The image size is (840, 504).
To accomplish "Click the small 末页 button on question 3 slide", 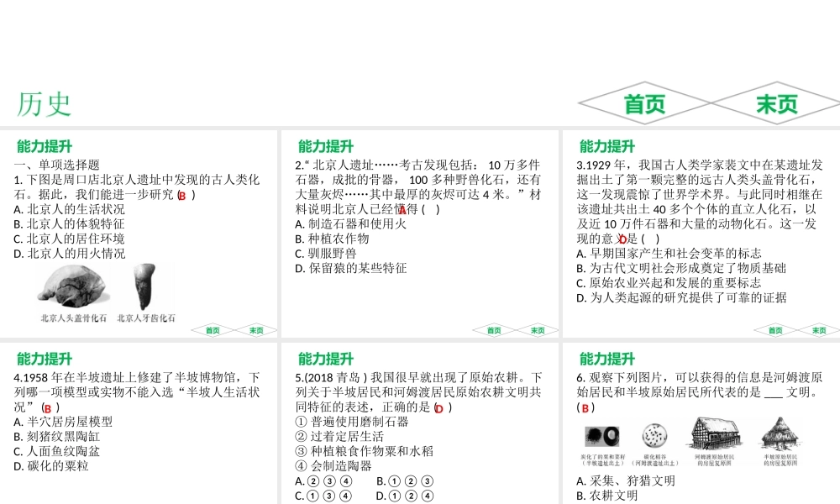I will click(818, 330).
